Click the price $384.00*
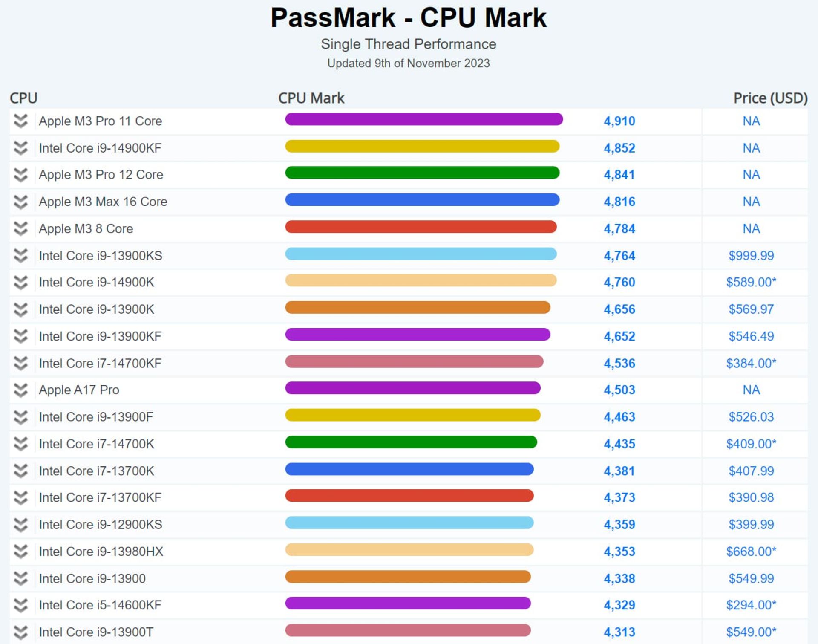818x644 pixels. 751,363
